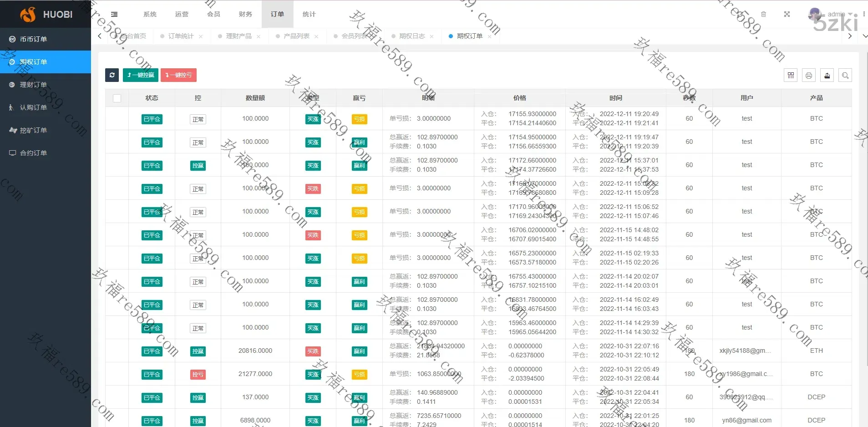Click the green 一键控赢 button
The width and height of the screenshot is (868, 427).
click(141, 75)
